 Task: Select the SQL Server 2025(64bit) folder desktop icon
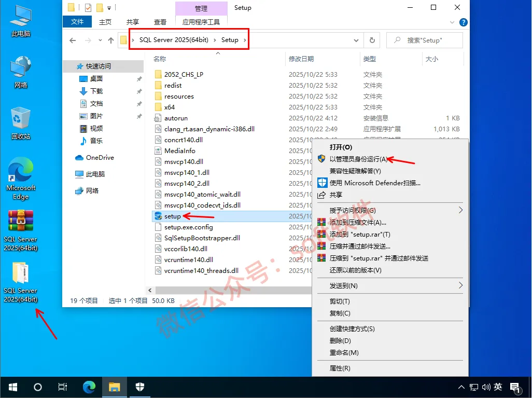click(x=21, y=282)
